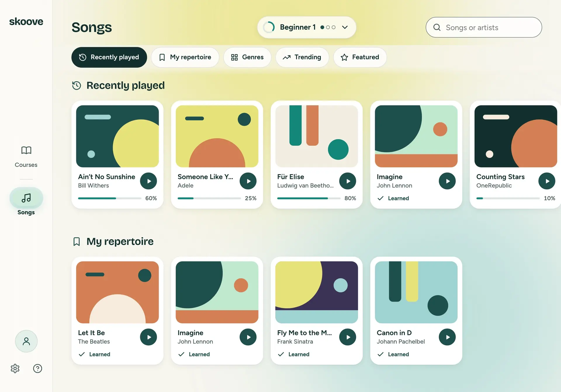Viewport: 561px width, 392px height.
Task: Play Imagine in Recently played
Action: click(x=447, y=181)
